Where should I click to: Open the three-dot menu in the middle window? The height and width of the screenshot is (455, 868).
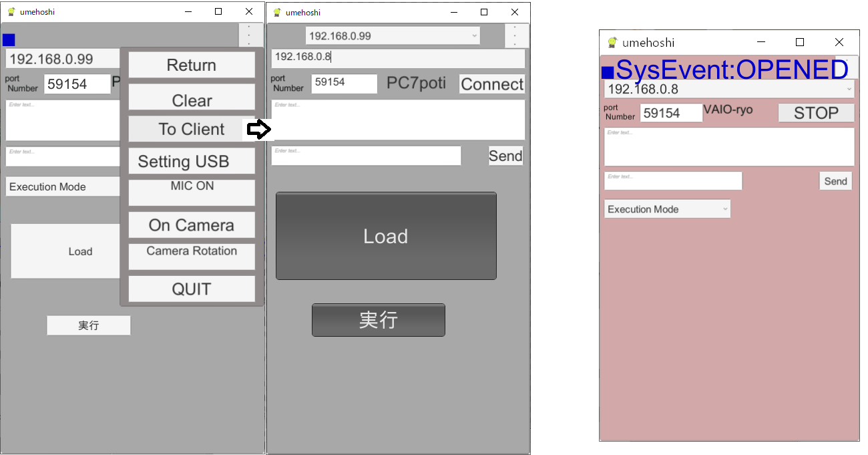[517, 35]
